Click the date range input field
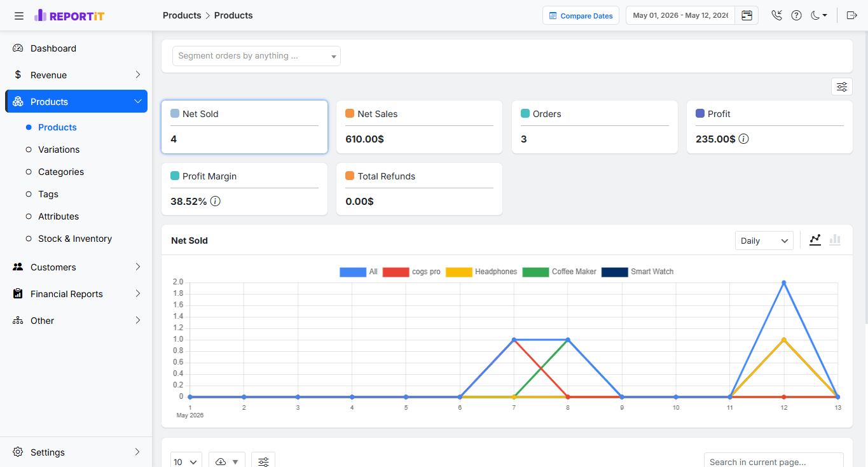This screenshot has width=868, height=467. coord(680,15)
